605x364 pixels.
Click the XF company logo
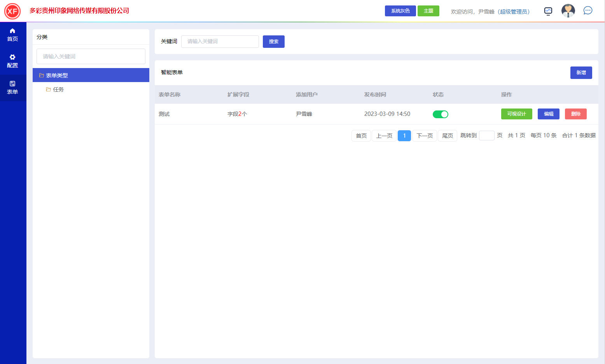[12, 11]
